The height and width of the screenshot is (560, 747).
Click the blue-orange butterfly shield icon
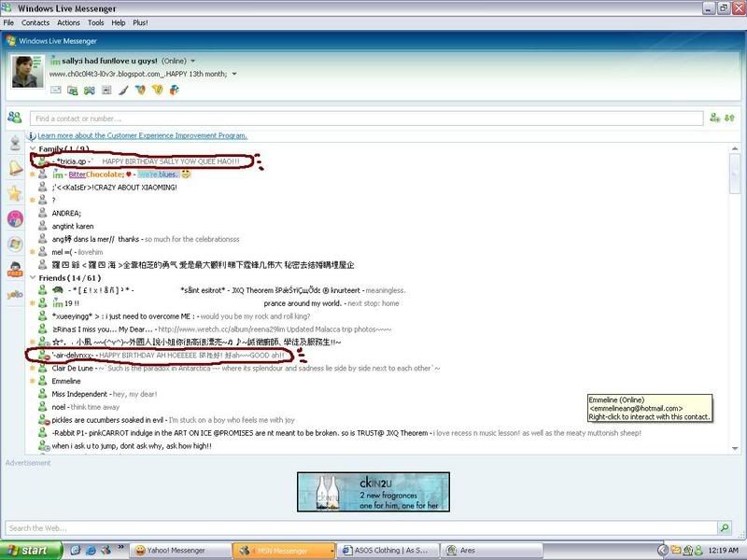pos(140,90)
